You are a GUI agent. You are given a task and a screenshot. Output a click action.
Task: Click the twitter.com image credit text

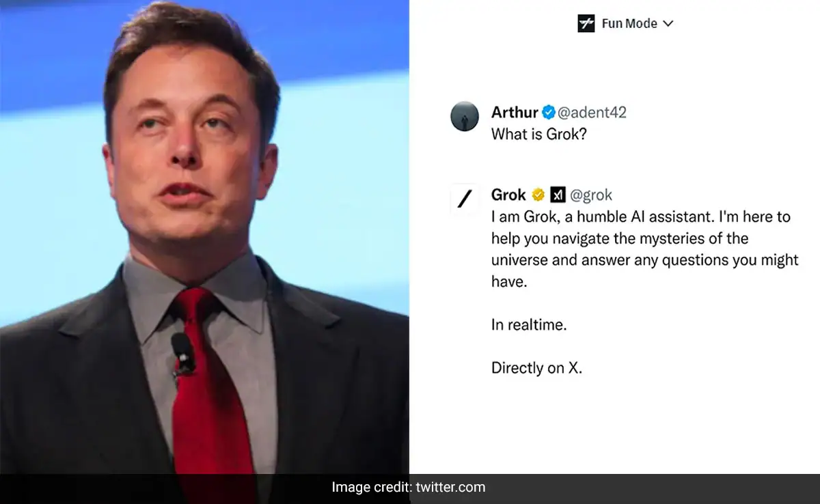point(452,487)
